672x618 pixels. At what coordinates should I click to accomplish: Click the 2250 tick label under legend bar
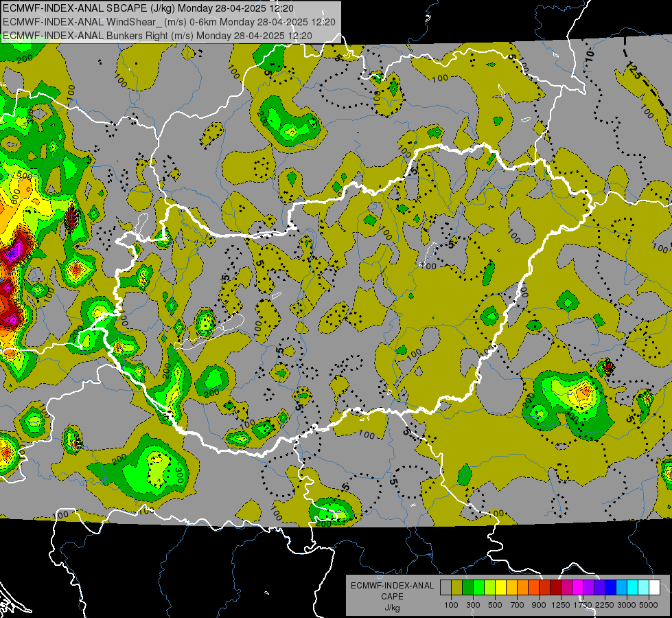pos(605,605)
